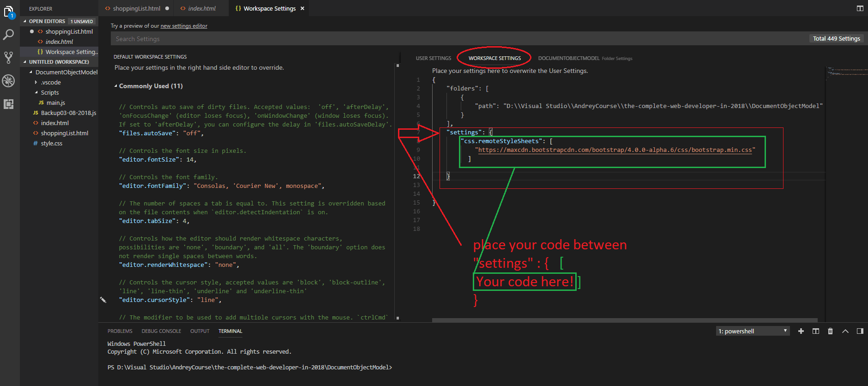Open shoppingList.html in Open Editors list

[x=59, y=31]
